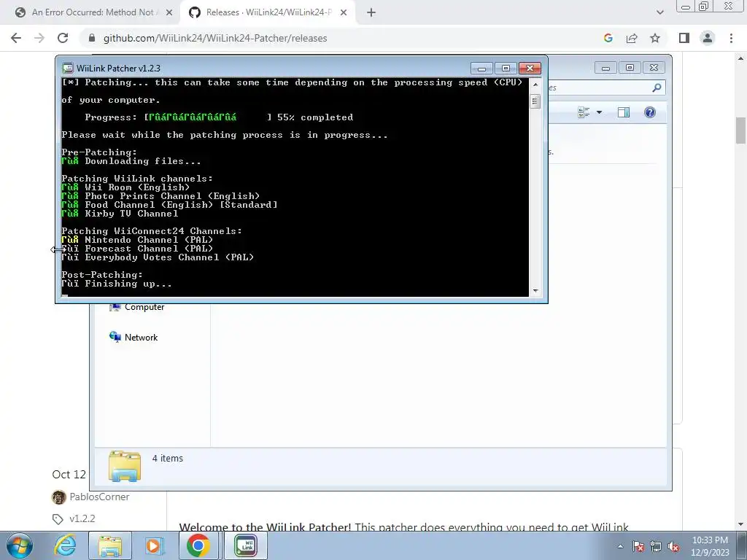The height and width of the screenshot is (560, 747).
Task: Bookmark this page with the star
Action: 655,38
